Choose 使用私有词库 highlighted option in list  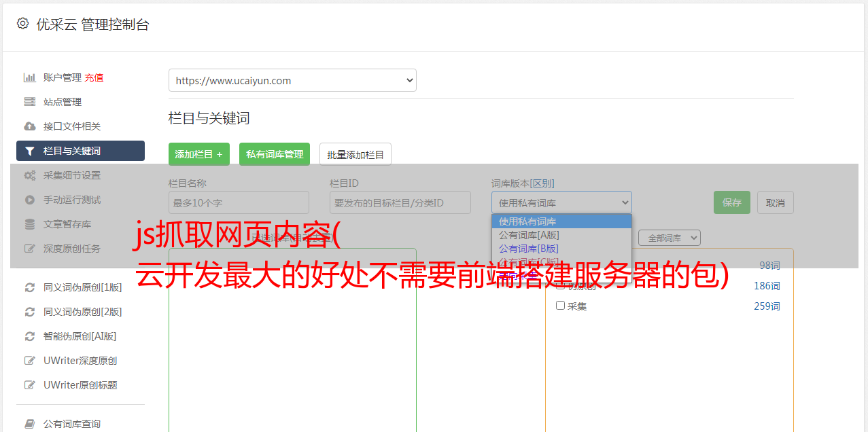coord(561,221)
